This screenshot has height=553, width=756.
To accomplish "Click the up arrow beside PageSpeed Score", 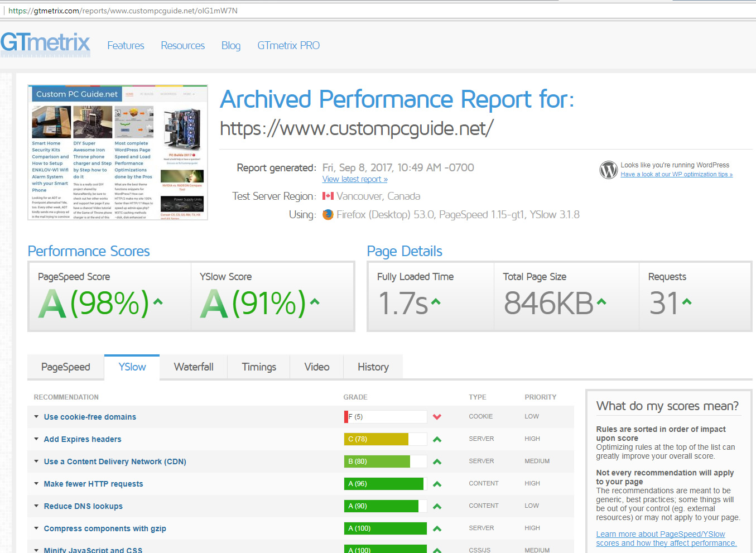I will tap(158, 302).
